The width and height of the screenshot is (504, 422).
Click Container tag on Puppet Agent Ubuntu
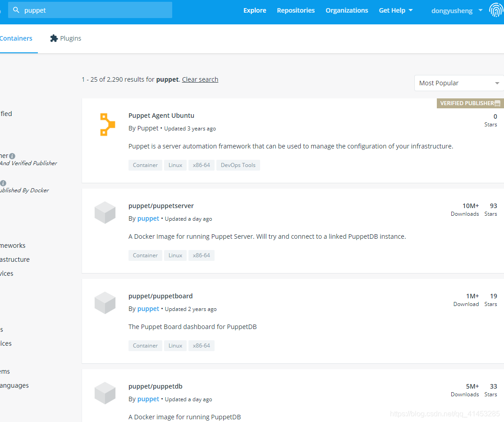[x=145, y=165]
